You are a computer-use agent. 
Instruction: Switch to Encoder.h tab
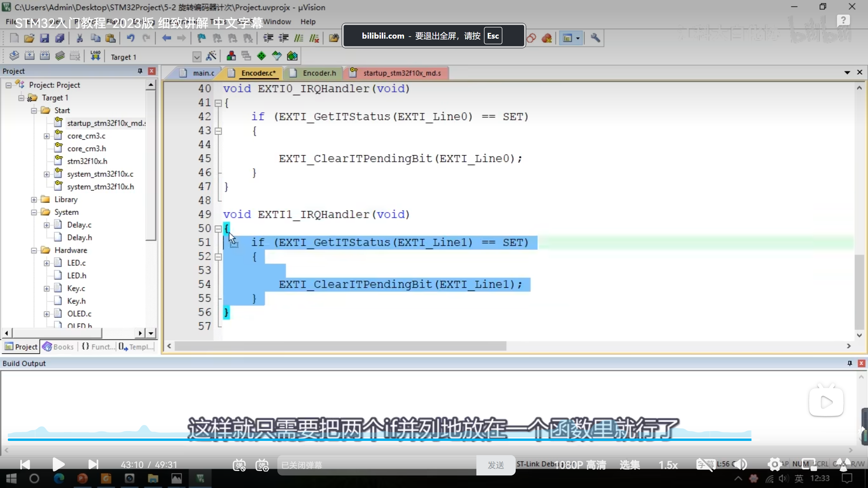pyautogui.click(x=319, y=73)
